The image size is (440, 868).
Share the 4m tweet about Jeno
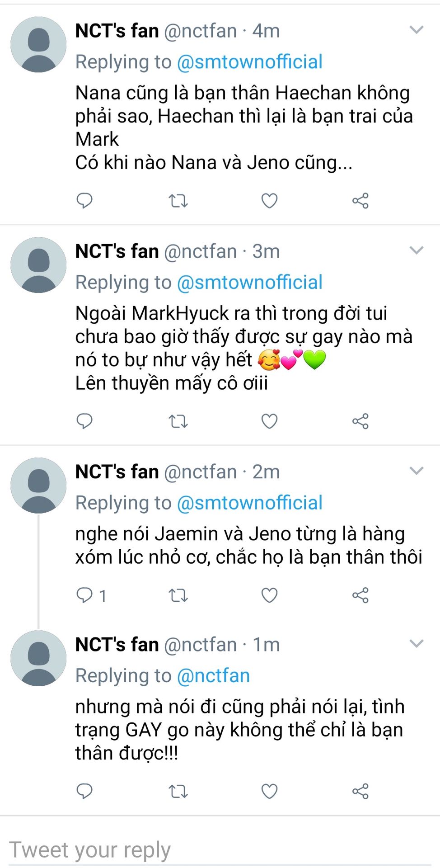(x=360, y=200)
